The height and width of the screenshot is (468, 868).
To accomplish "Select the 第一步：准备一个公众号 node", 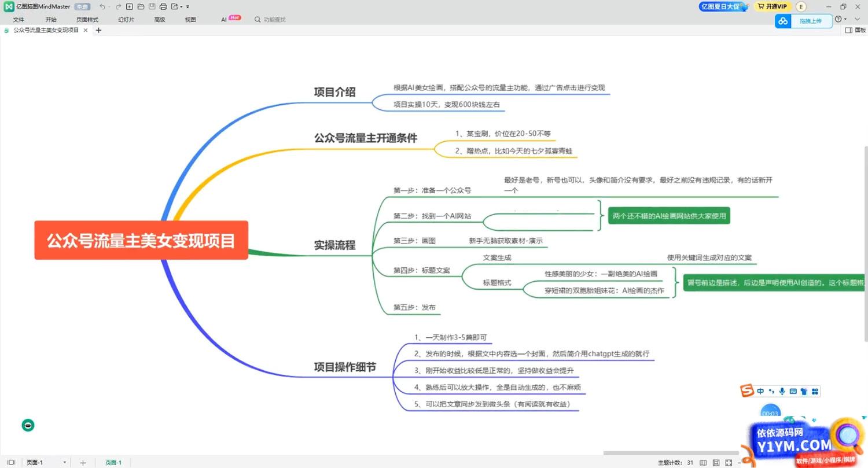I will 432,190.
